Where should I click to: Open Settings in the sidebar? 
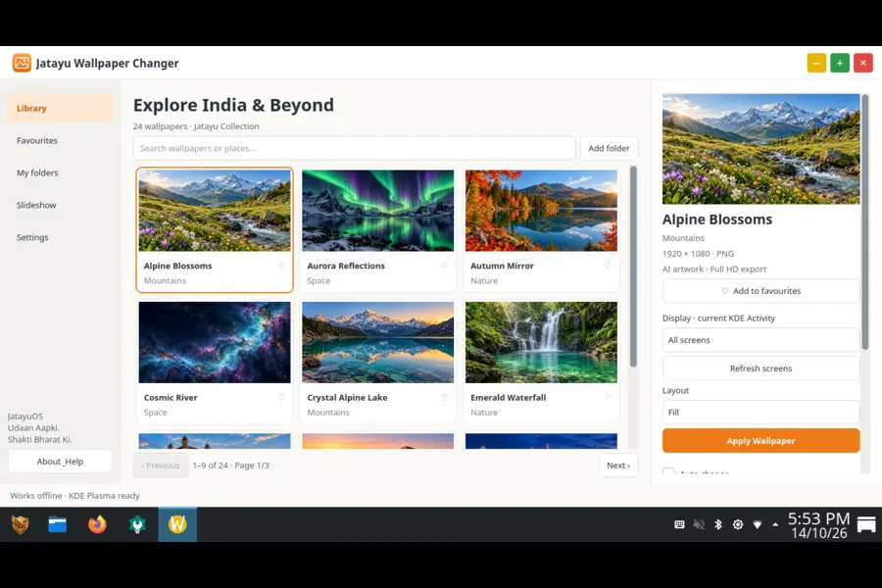61,237
